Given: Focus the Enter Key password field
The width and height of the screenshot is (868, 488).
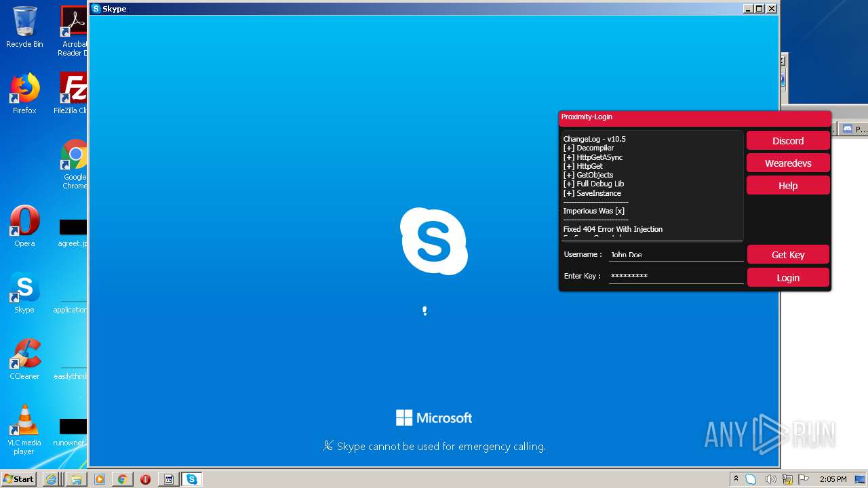Looking at the screenshot, I should [676, 276].
